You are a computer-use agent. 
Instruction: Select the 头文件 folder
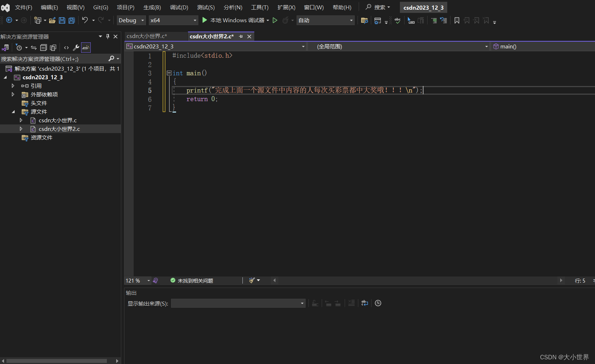[x=39, y=103]
